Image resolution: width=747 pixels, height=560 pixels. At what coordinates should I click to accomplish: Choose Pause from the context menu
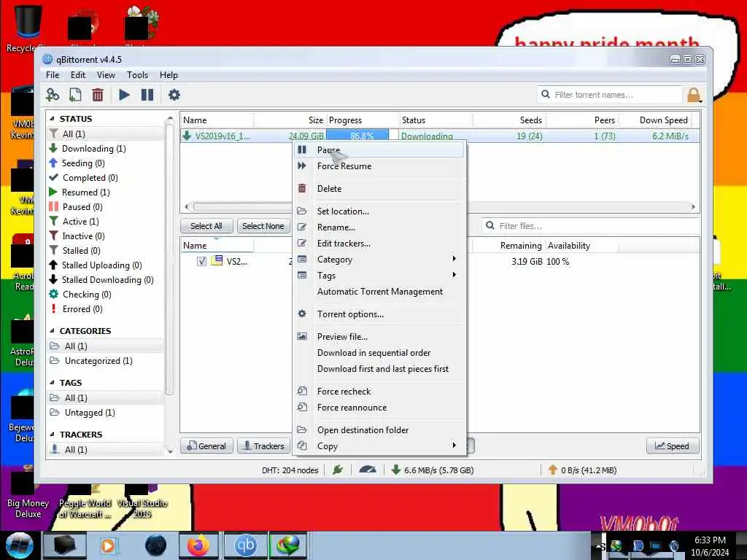379,149
